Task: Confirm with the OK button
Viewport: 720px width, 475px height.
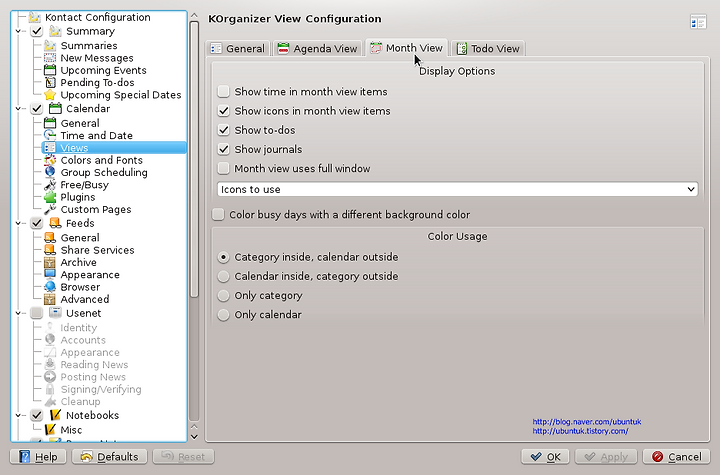Action: pos(545,457)
